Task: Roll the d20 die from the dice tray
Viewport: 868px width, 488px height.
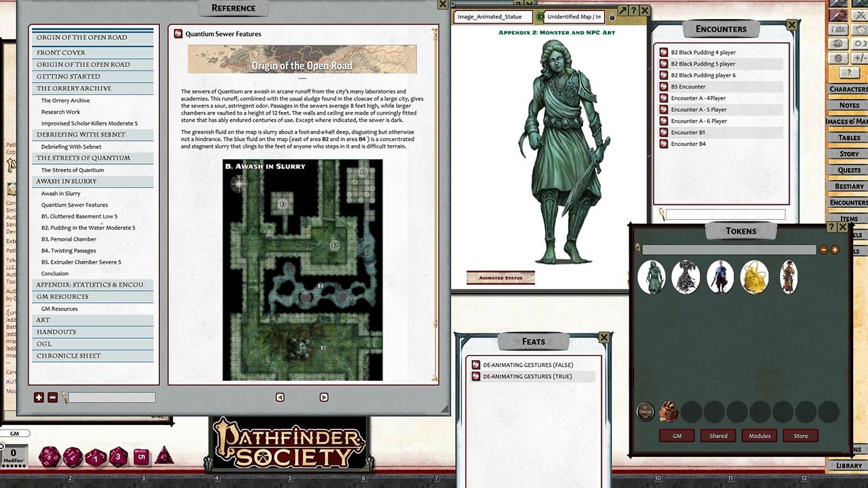Action: point(49,457)
